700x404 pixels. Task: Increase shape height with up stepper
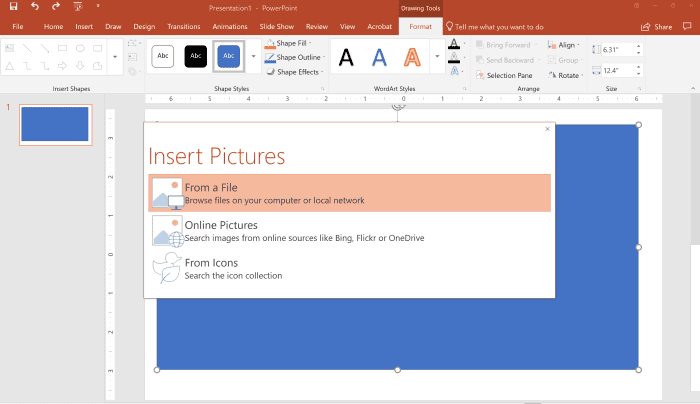[639, 46]
